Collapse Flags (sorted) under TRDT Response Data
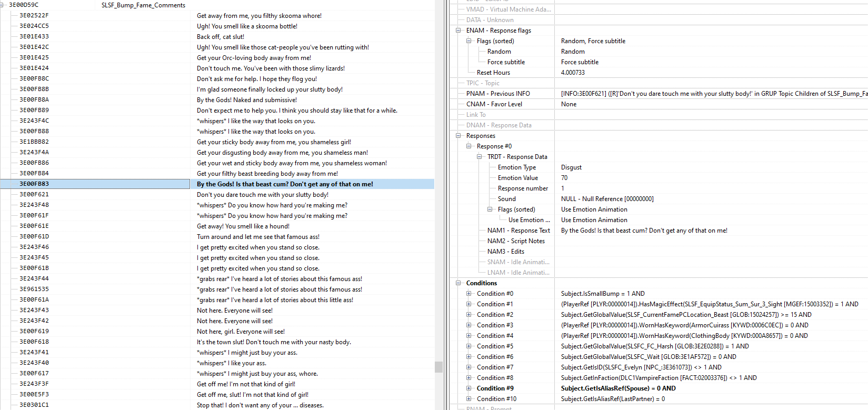 tap(490, 209)
